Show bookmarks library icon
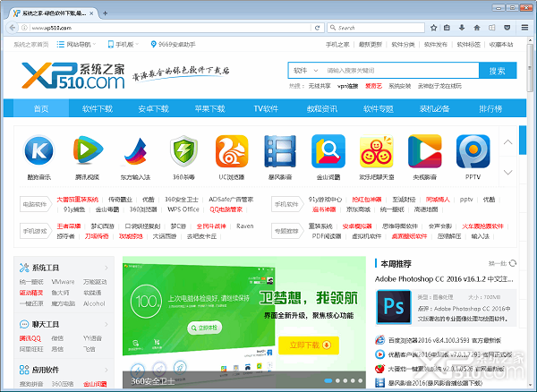537x392 pixels. point(447,28)
